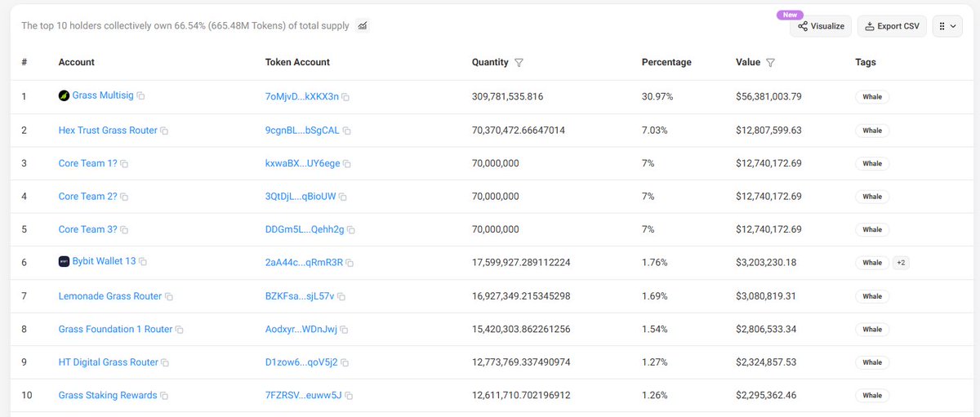Copy the Grass Foundation 1 Router address
980x417 pixels.
(x=180, y=330)
